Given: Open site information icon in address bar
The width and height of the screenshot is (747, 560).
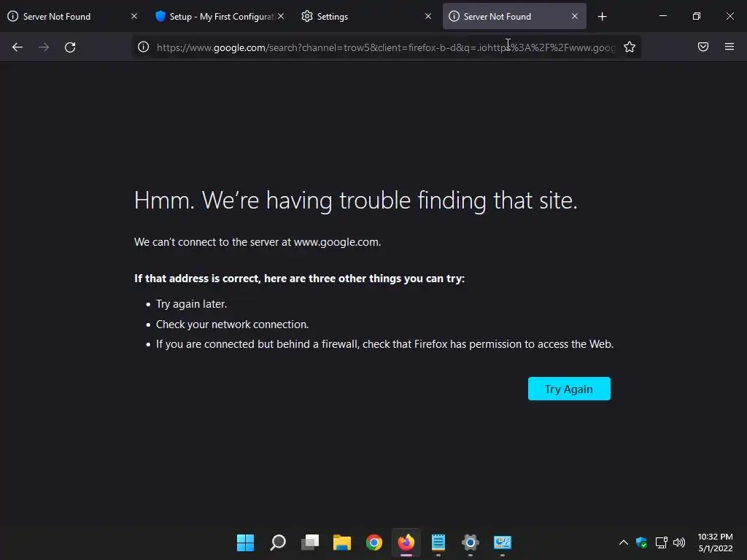Looking at the screenshot, I should pos(144,47).
